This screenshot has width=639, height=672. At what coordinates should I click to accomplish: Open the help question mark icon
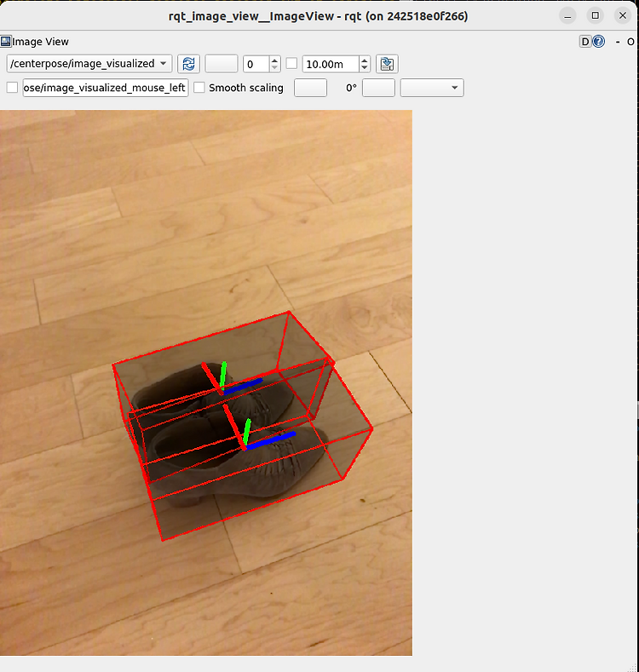pos(599,42)
